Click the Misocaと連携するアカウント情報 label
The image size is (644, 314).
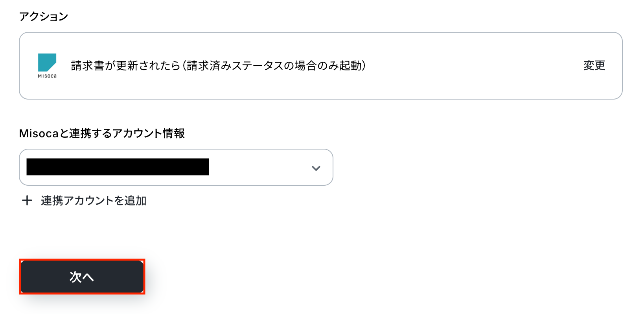102,133
